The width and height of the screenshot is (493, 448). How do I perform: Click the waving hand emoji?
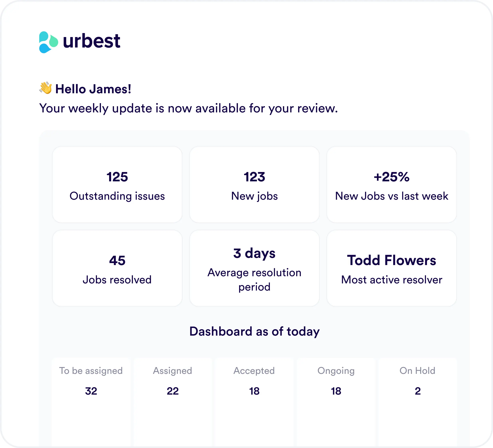(x=46, y=88)
